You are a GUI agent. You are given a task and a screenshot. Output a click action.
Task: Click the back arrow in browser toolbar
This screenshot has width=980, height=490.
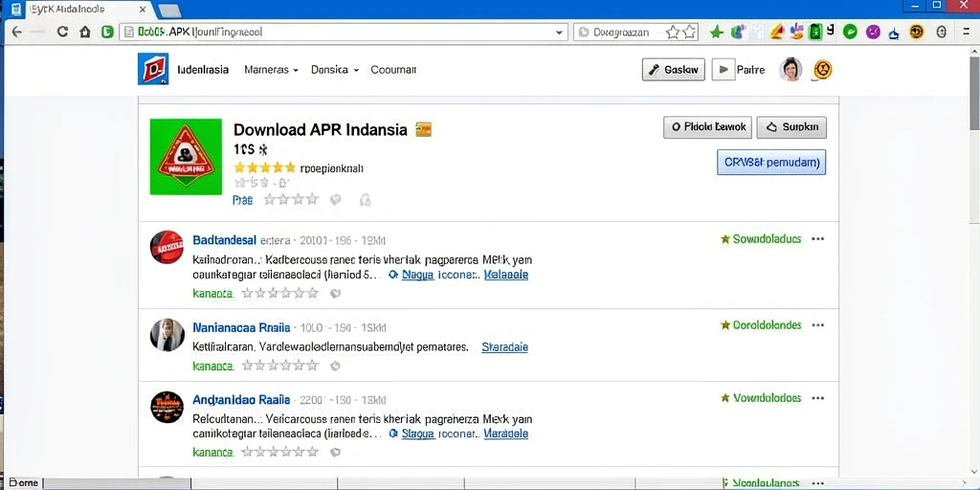[16, 32]
